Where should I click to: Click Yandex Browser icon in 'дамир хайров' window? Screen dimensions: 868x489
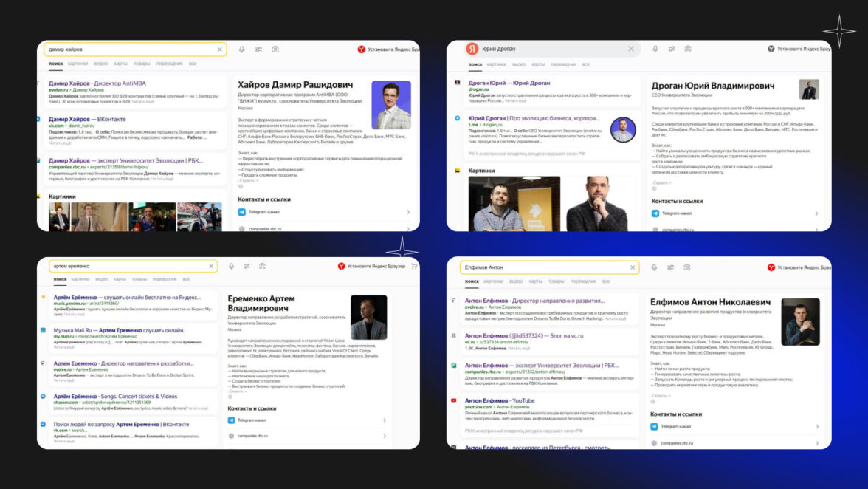[x=362, y=49]
